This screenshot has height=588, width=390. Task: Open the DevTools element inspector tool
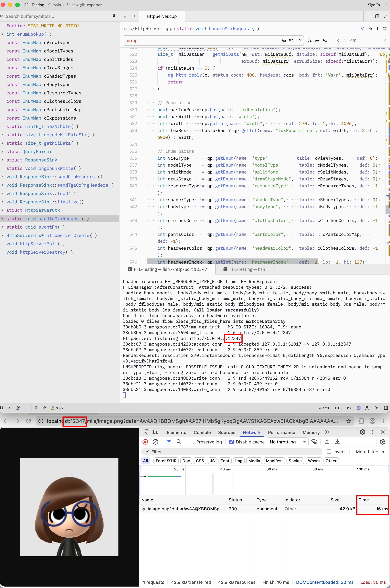pyautogui.click(x=145, y=432)
